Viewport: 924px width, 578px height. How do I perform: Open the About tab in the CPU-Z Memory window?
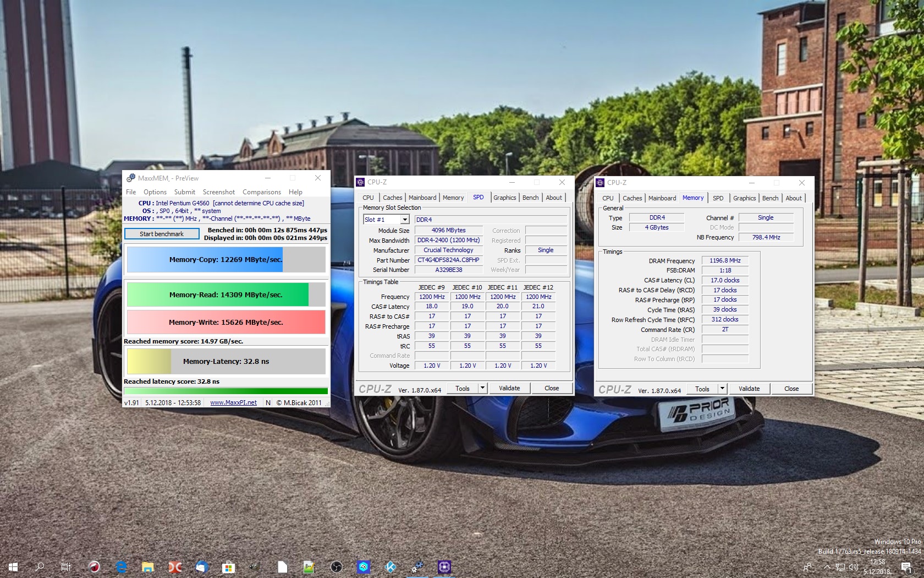pos(794,198)
